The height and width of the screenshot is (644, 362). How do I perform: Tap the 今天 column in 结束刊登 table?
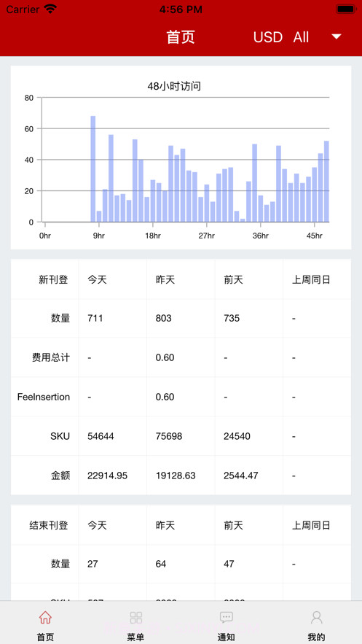click(97, 525)
